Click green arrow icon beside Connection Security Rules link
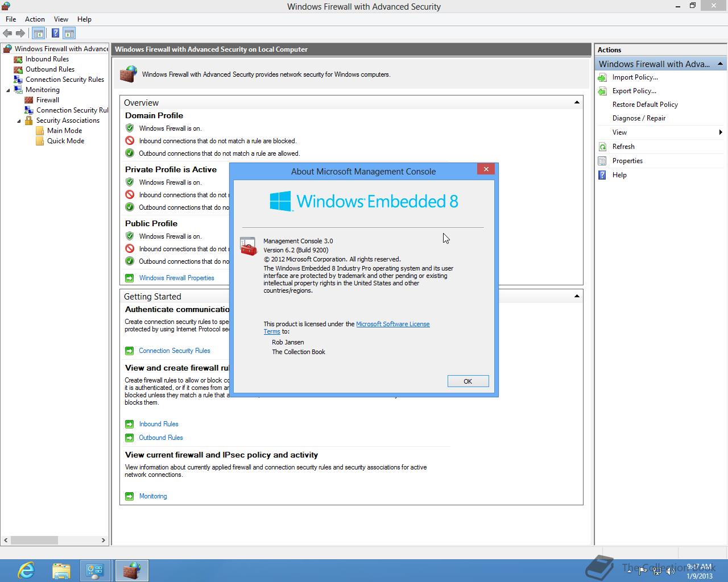This screenshot has height=582, width=728. [129, 351]
